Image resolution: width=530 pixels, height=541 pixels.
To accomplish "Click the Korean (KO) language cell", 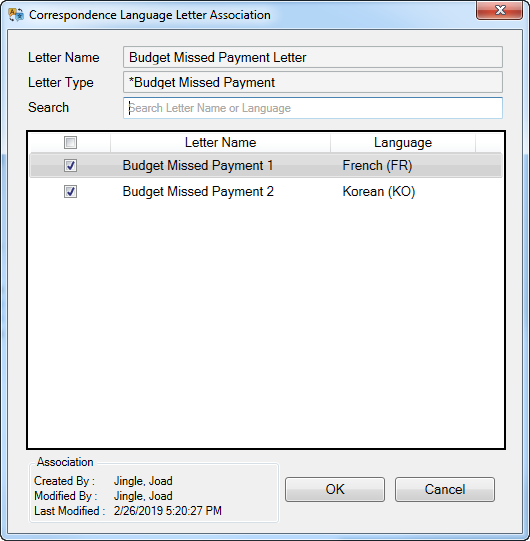I will 379,191.
